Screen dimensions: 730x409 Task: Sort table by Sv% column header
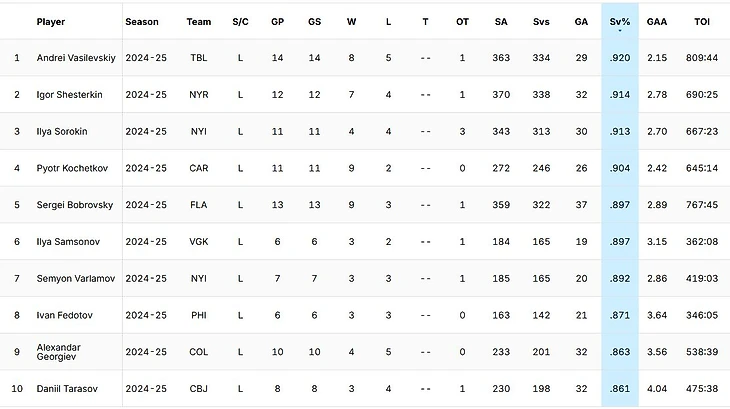(x=619, y=21)
